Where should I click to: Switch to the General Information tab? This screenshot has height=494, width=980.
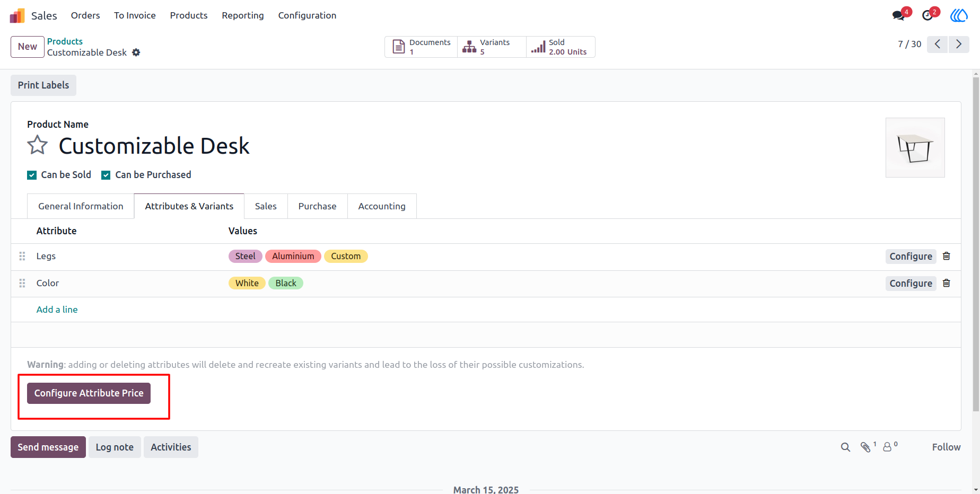point(81,206)
